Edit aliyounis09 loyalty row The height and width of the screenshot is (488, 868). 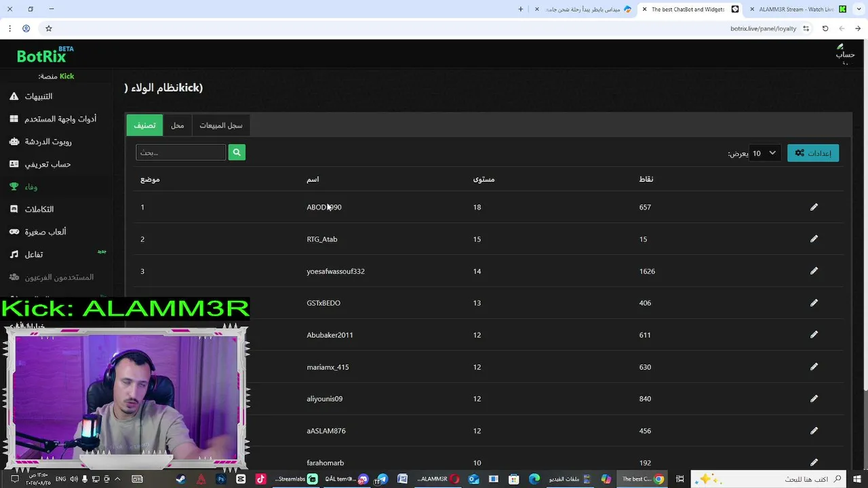(814, 399)
